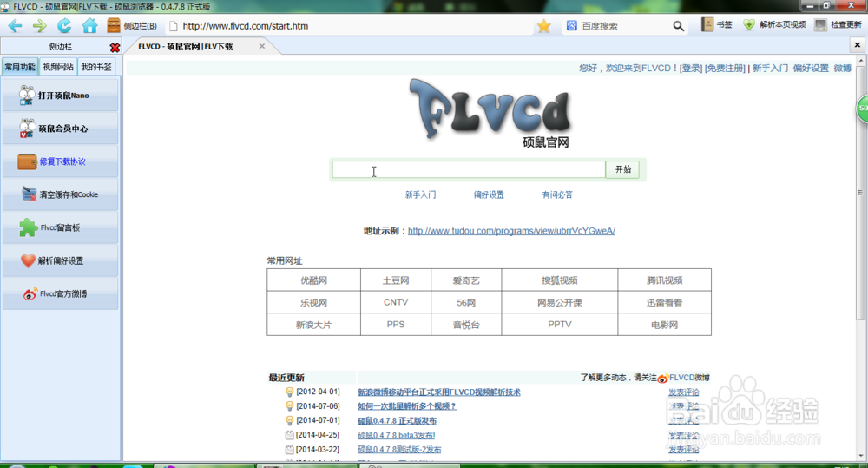Open the 书签 bookmarks button
Viewport: 868px width, 468px height.
click(717, 25)
